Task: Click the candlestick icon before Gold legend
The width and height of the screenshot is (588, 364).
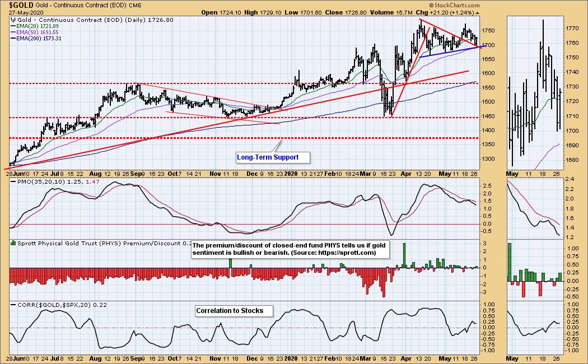Action: point(13,20)
